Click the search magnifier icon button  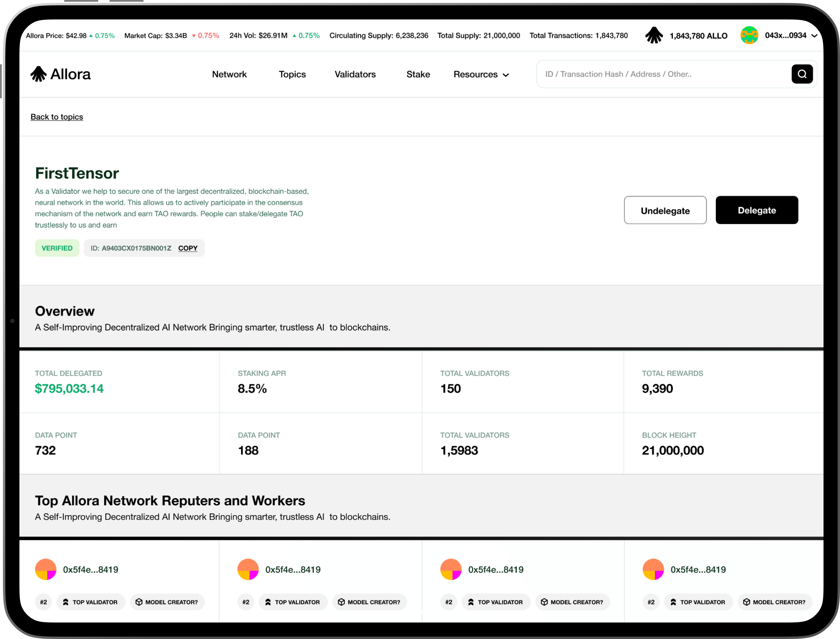coord(802,74)
